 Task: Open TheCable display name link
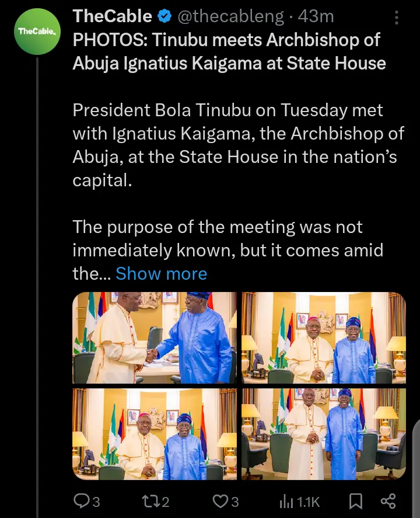[112, 17]
